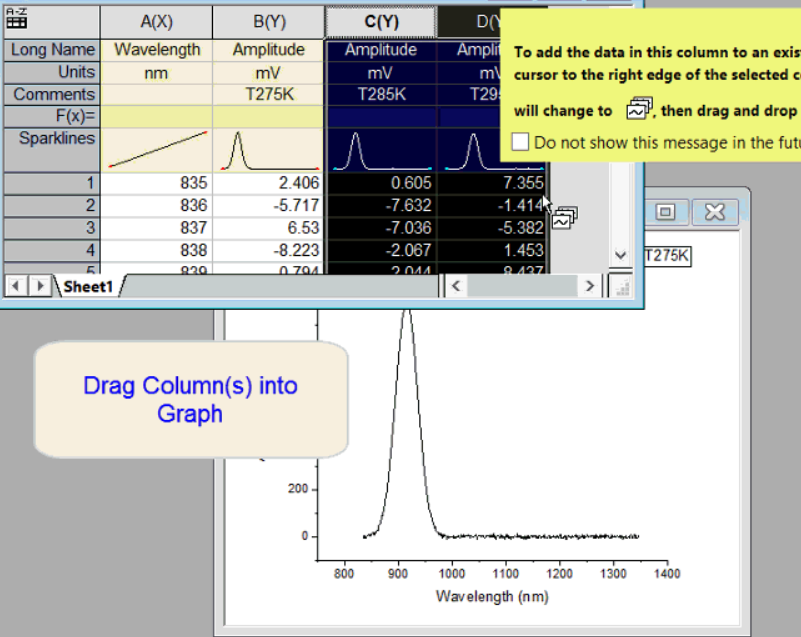Click the A-Z select-all grid icon
Viewport: 801px width, 637px height.
[x=16, y=19]
